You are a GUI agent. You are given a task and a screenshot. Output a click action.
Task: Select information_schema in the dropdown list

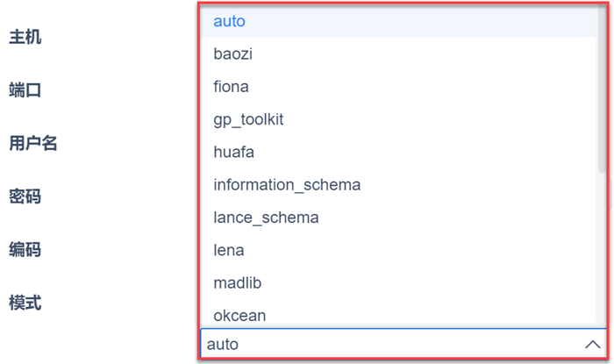287,185
